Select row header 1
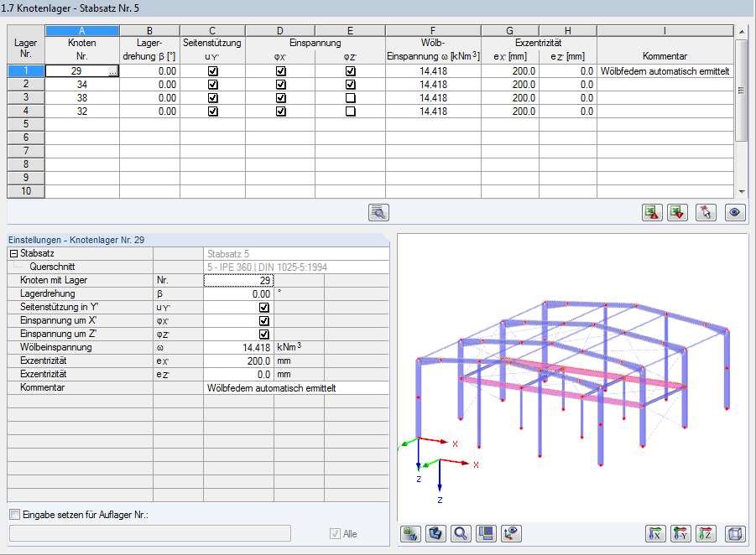756x555 pixels. coord(26,70)
